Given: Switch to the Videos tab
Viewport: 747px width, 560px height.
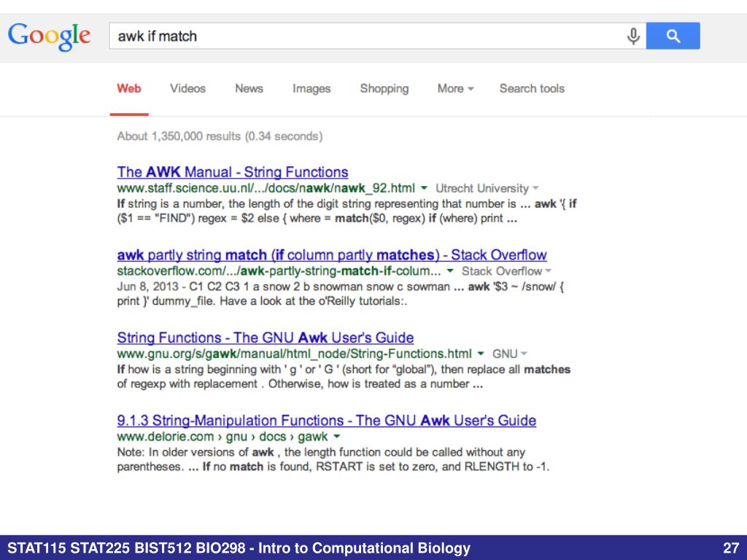Looking at the screenshot, I should tap(187, 88).
